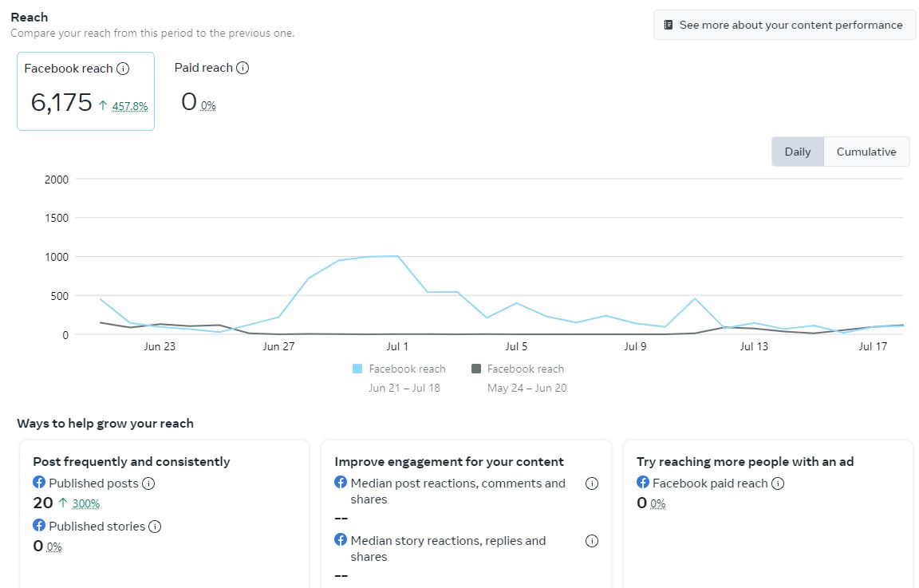919x588 pixels.
Task: Select the Paid reach metric card
Action: click(211, 88)
